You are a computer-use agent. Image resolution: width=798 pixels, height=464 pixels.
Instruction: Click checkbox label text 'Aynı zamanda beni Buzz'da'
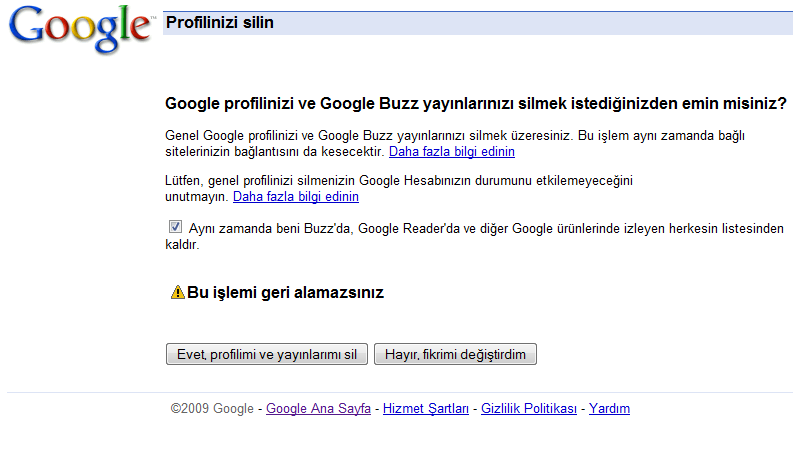270,228
